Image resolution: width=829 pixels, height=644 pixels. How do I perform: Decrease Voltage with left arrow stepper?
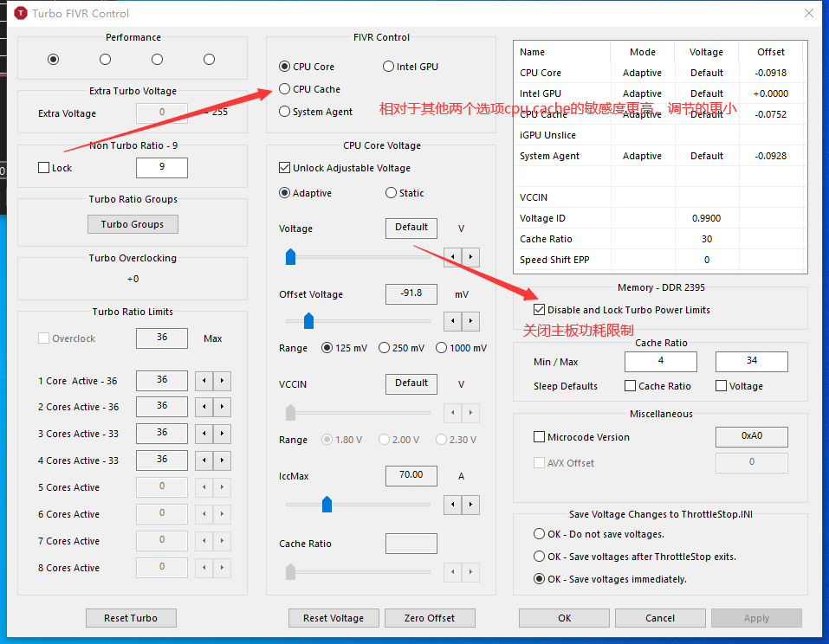tap(452, 257)
